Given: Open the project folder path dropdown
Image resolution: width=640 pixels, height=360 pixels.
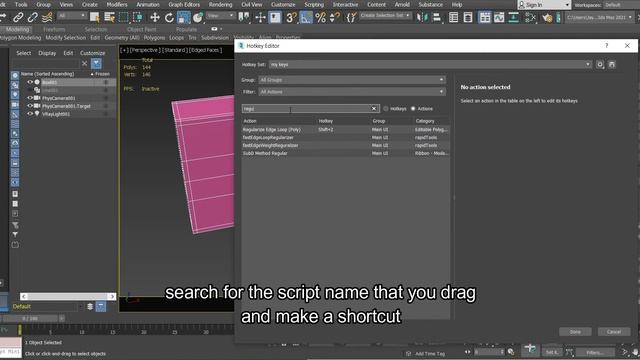Looking at the screenshot, I should pos(599,18).
